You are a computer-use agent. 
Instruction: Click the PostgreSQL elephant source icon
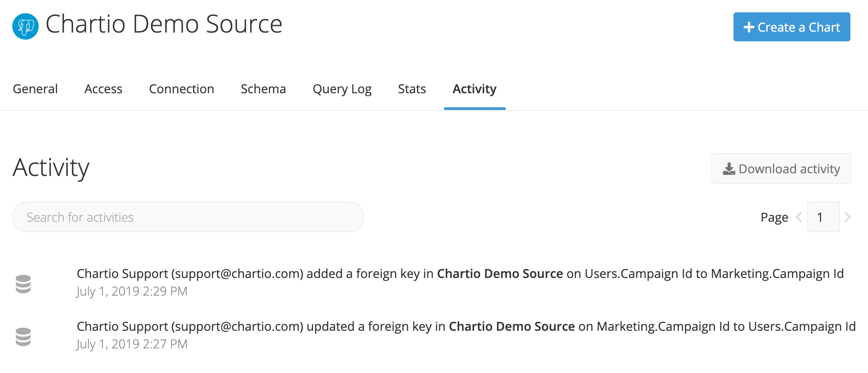26,26
